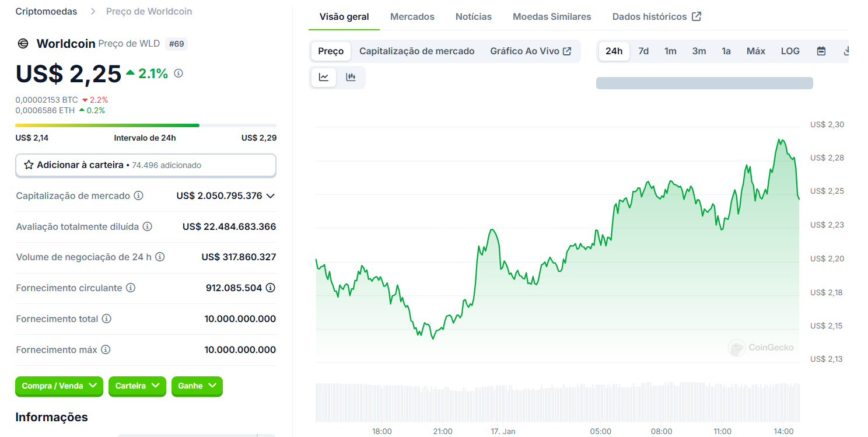
Task: Open the Moedas Similares tab
Action: 552,17
